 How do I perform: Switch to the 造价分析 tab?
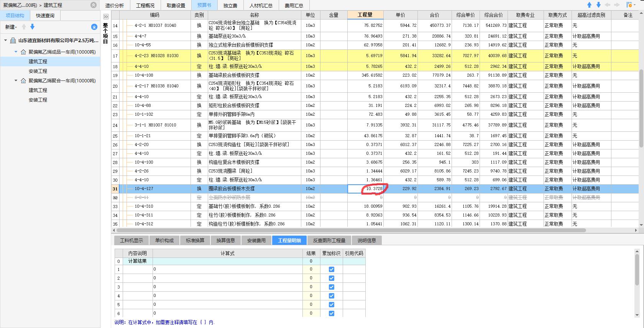tap(115, 5)
